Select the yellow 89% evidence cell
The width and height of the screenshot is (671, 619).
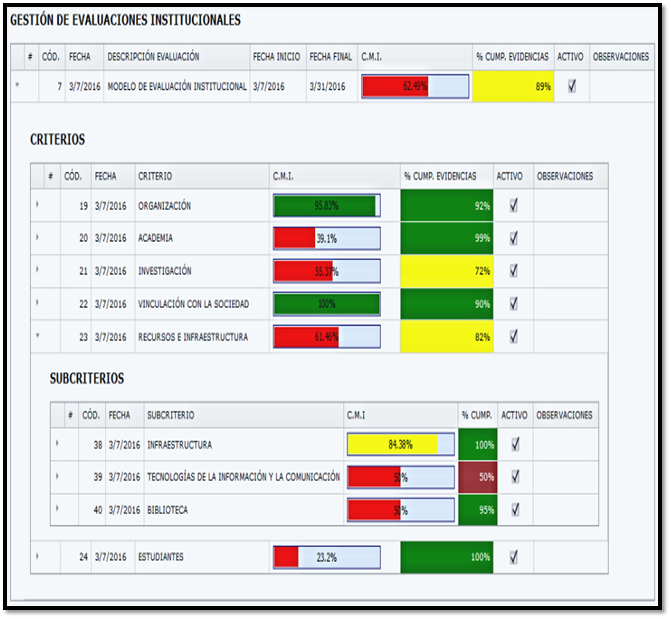click(x=513, y=87)
